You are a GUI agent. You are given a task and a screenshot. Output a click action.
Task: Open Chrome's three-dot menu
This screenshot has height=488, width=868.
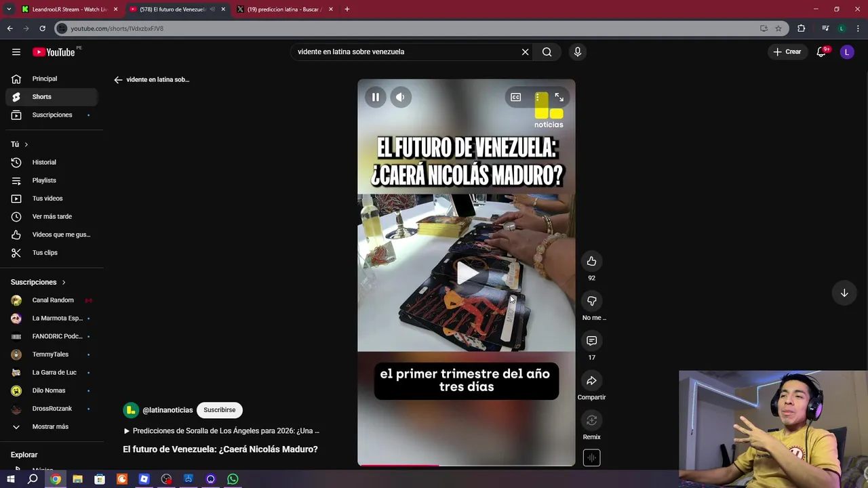[859, 28]
